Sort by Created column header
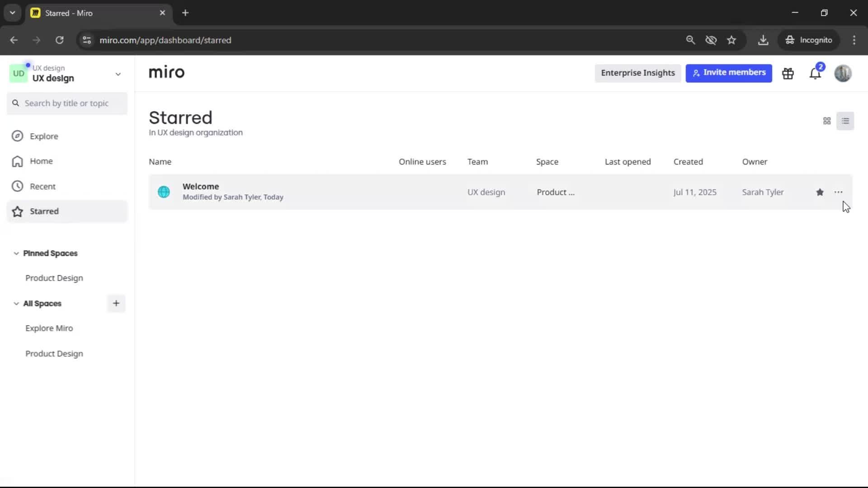The height and width of the screenshot is (488, 868). tap(688, 162)
